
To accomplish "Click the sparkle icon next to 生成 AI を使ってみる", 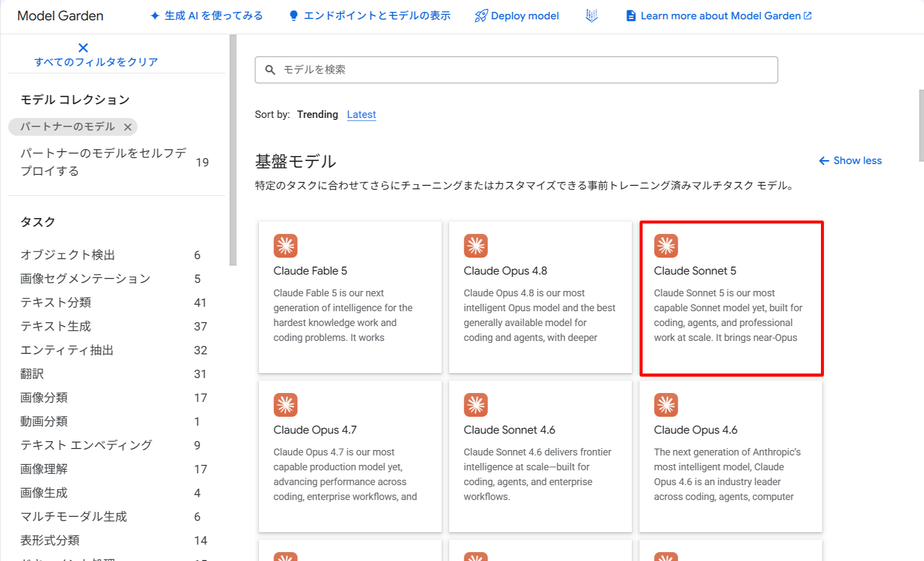I will click(x=155, y=16).
